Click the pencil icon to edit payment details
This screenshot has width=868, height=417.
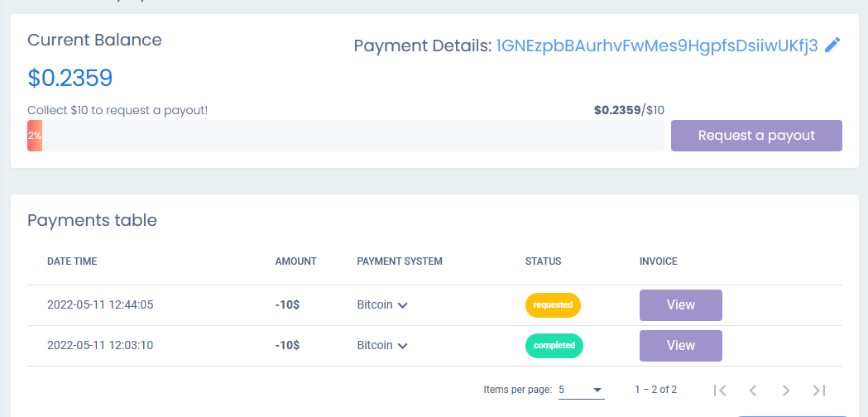pyautogui.click(x=832, y=46)
